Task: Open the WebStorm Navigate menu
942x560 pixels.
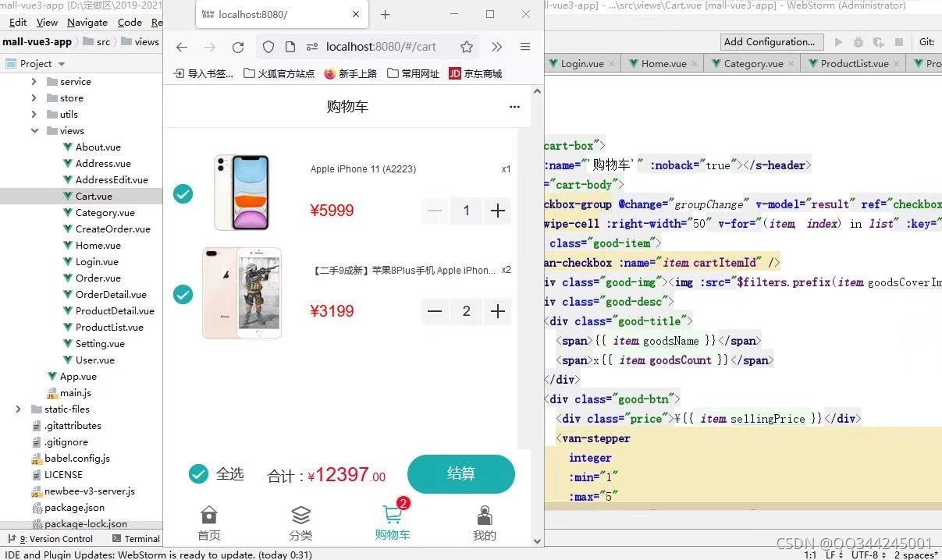Action: [87, 23]
